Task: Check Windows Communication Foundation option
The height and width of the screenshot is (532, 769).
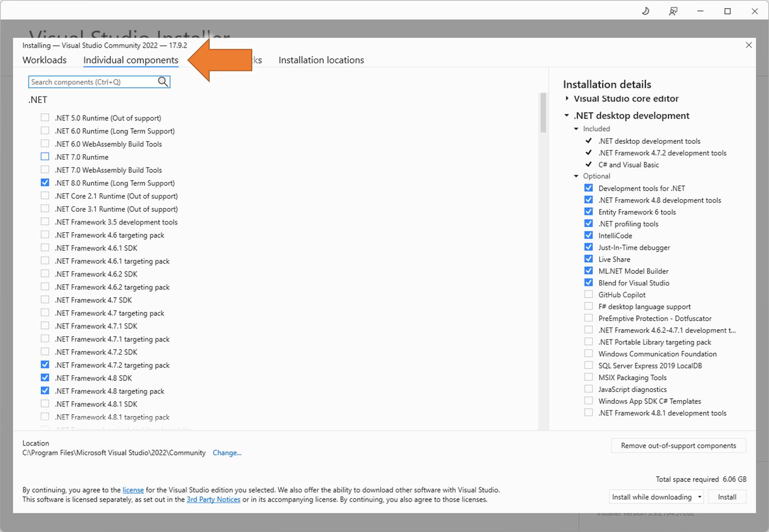Action: pyautogui.click(x=589, y=354)
